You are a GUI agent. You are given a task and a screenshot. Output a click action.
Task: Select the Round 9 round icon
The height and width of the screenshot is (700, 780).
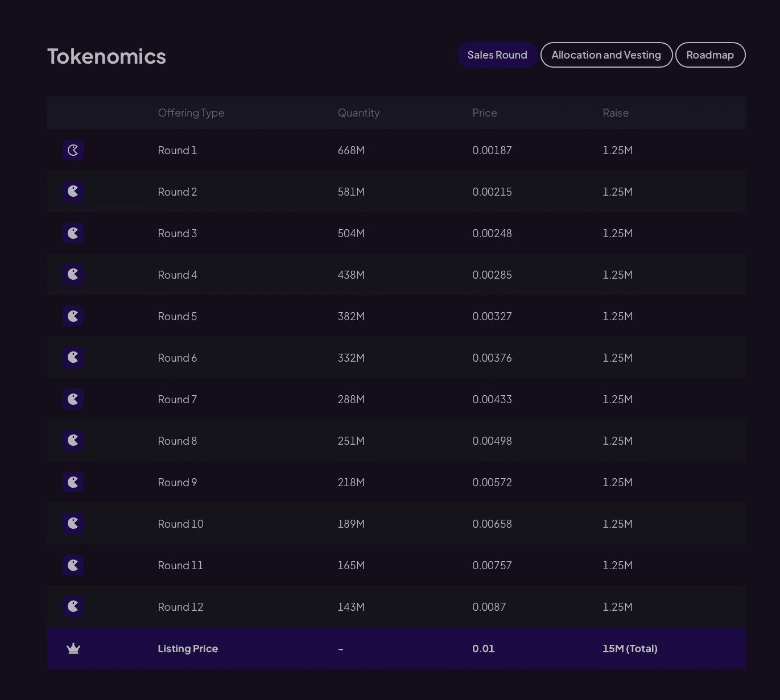[x=73, y=482]
